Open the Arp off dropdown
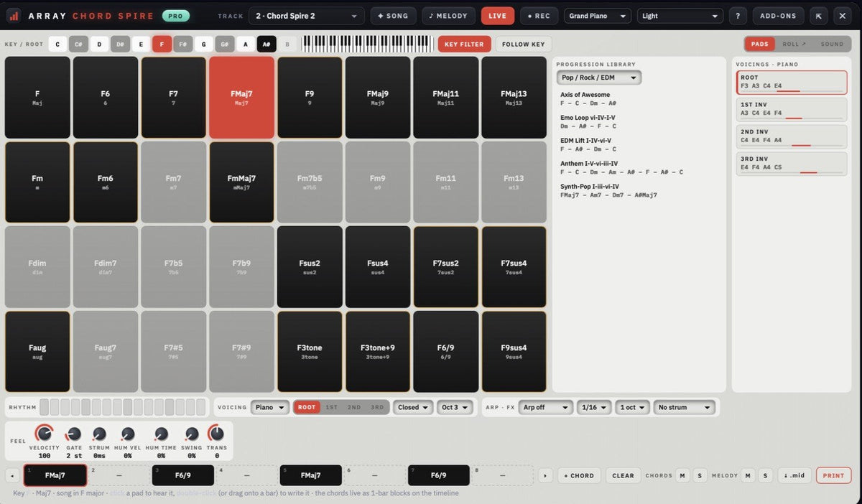The width and height of the screenshot is (862, 504). (546, 407)
